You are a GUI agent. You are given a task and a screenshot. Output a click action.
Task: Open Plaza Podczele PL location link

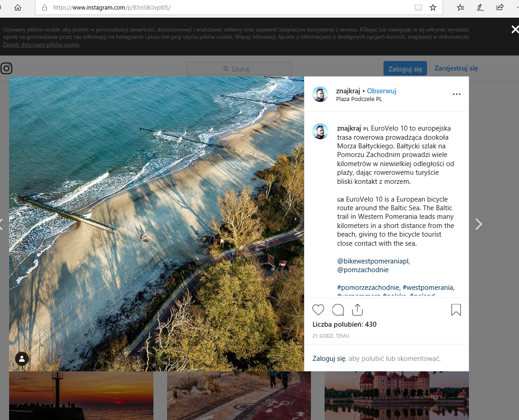pos(359,99)
